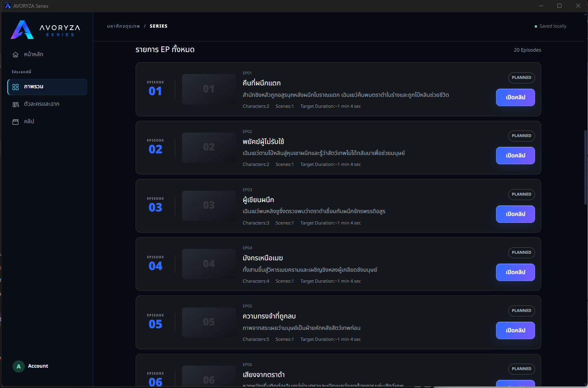Select the episode 04 thumbnail

(x=209, y=264)
